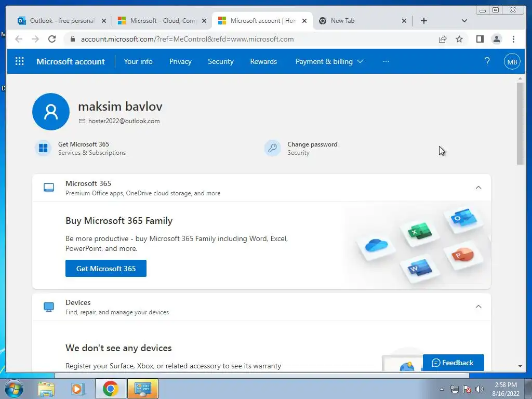Click the Action Center flag tray icon
The width and height of the screenshot is (532, 399).
[x=467, y=389]
